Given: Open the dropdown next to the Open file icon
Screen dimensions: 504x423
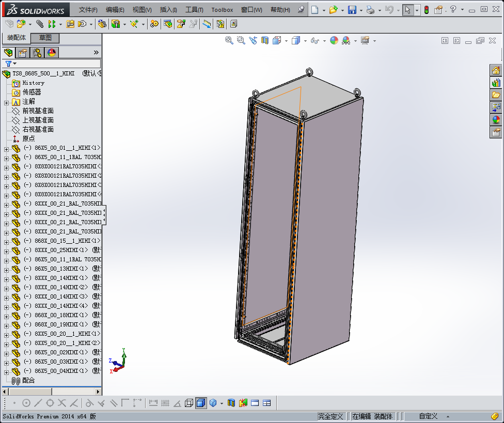Looking at the screenshot, I should (x=342, y=10).
